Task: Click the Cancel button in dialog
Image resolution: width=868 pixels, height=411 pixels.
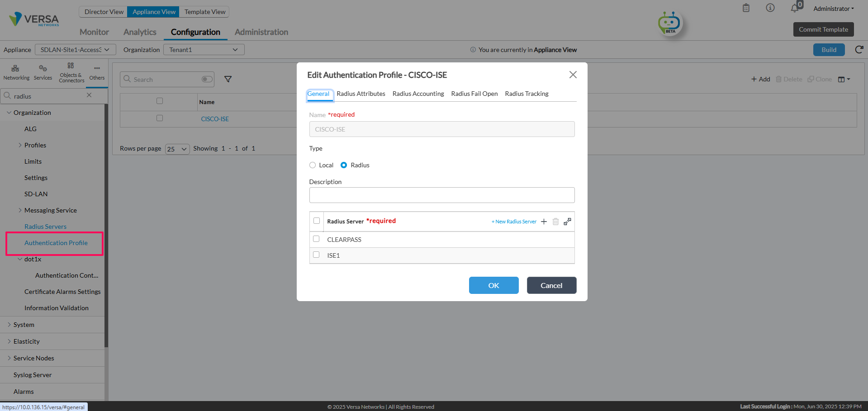Action: coord(551,285)
